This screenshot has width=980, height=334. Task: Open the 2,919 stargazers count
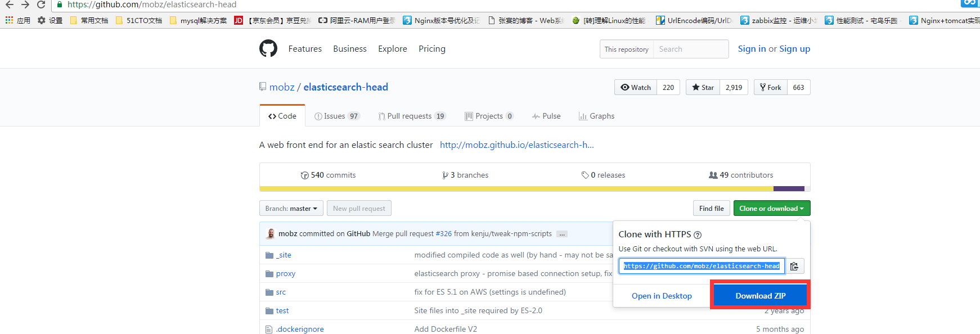734,87
